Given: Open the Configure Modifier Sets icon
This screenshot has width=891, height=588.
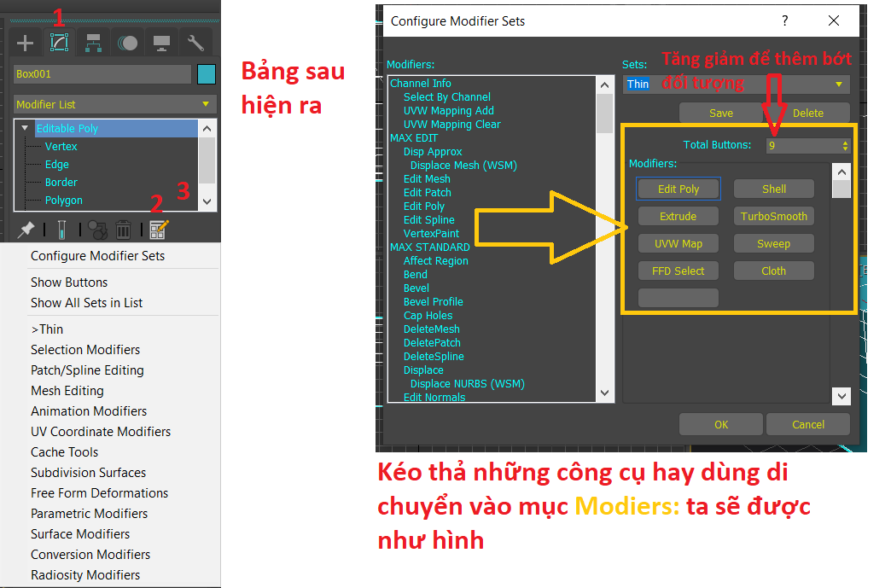Looking at the screenshot, I should click(x=158, y=229).
